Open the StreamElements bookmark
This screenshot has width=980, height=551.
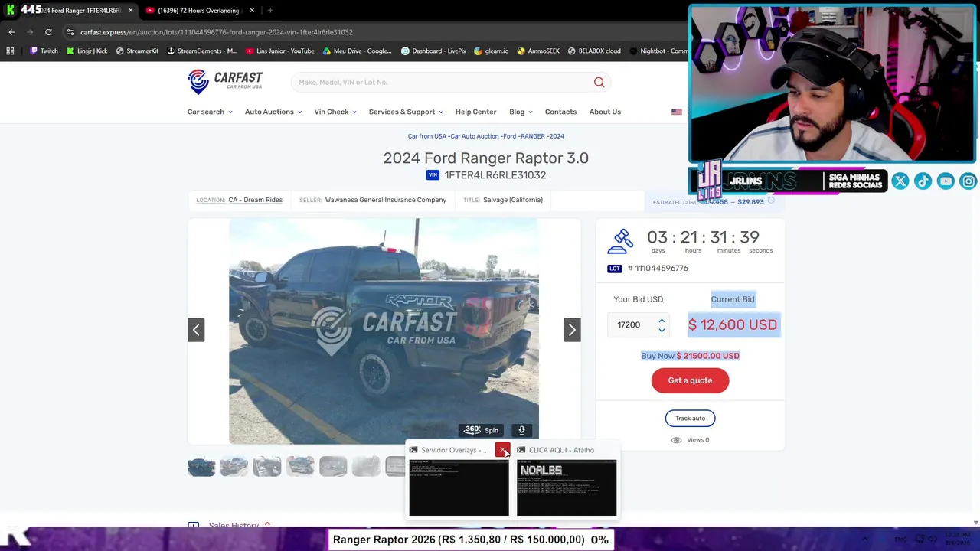pyautogui.click(x=202, y=51)
